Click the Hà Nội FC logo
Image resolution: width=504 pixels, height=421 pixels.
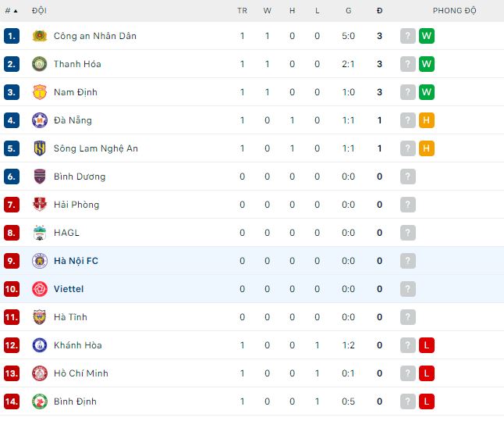click(x=39, y=261)
